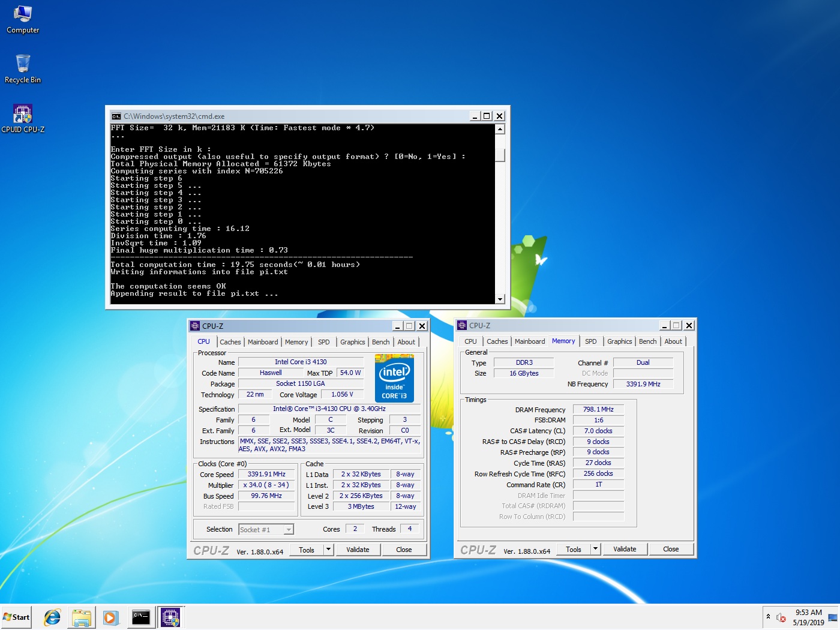
Task: Open the Start menu
Action: [x=16, y=617]
